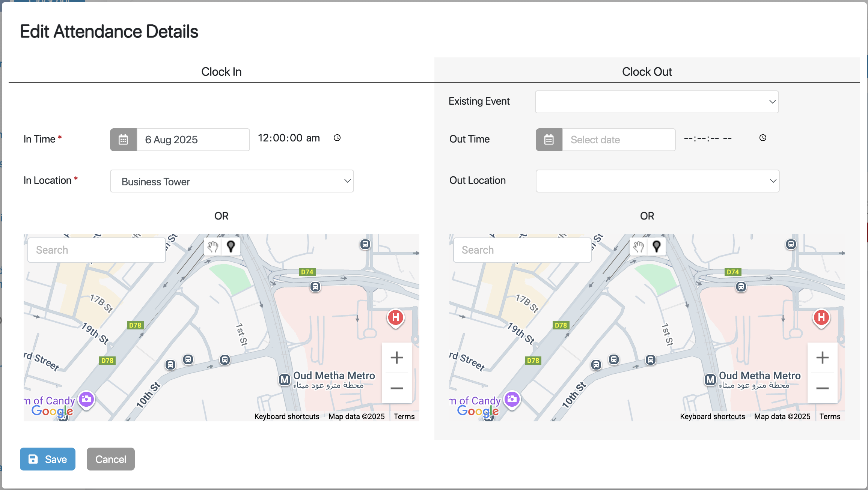
Task: Zoom out on the Clock Out map
Action: click(x=822, y=388)
